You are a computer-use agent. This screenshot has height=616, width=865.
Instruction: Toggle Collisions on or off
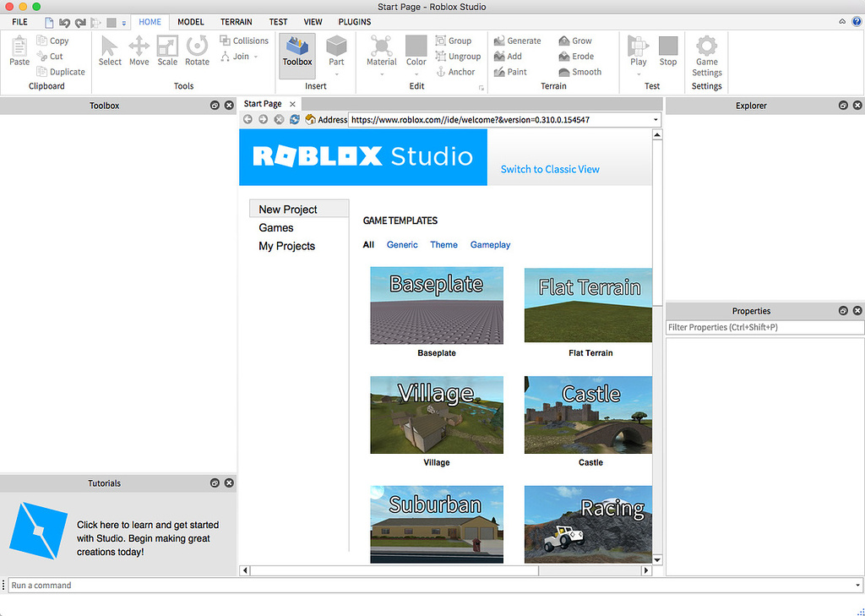(x=244, y=40)
